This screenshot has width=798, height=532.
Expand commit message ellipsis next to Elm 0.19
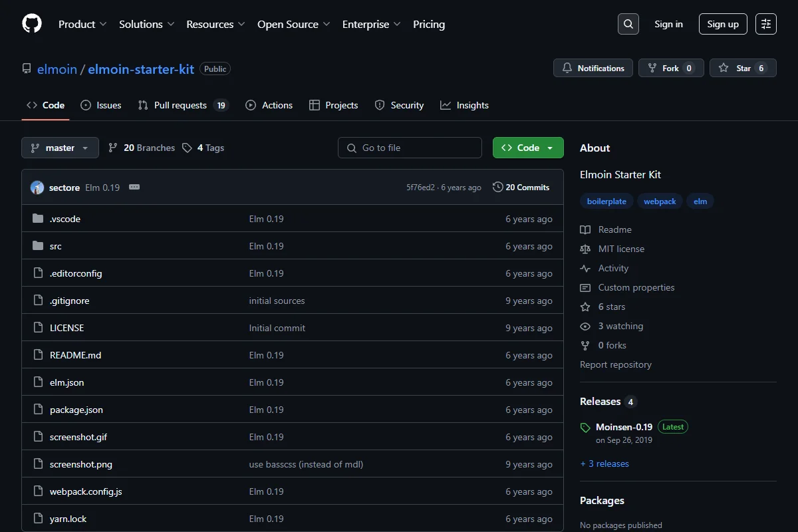click(x=134, y=187)
